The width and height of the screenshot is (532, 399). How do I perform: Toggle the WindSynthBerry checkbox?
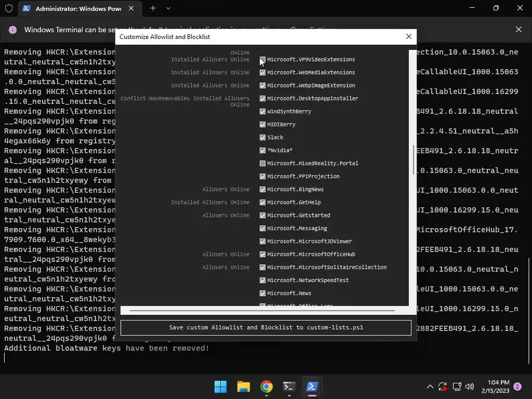(262, 111)
